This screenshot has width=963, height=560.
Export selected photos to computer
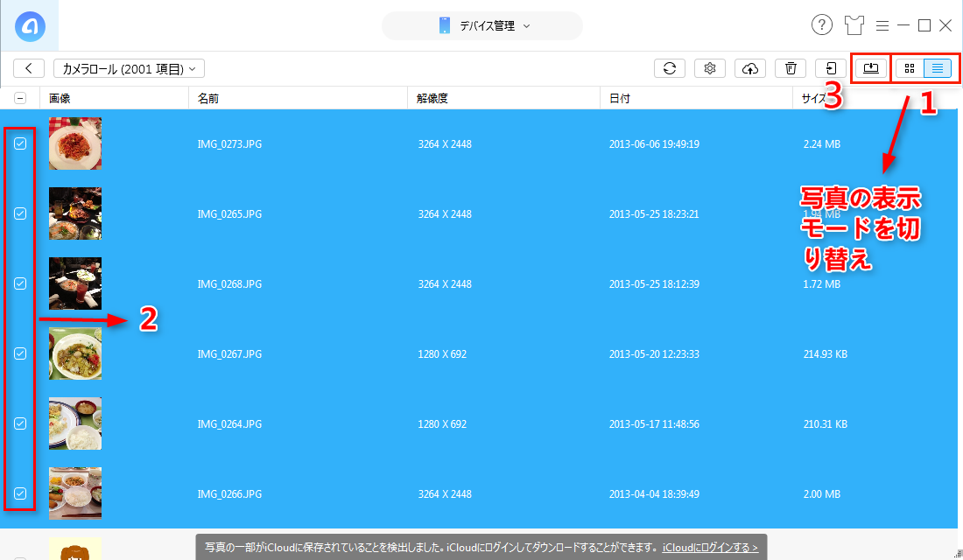869,67
